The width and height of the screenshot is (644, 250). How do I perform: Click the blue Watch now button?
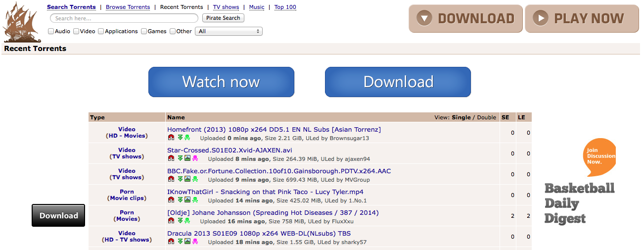[221, 82]
